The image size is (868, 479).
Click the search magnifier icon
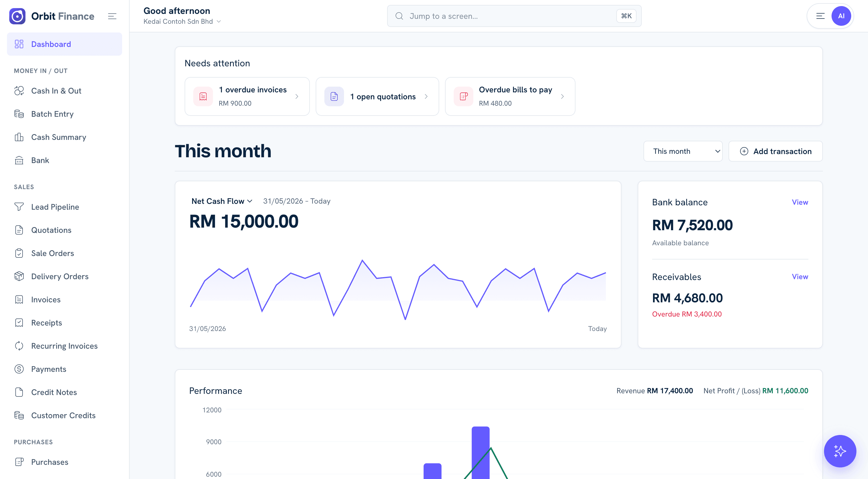tap(399, 16)
